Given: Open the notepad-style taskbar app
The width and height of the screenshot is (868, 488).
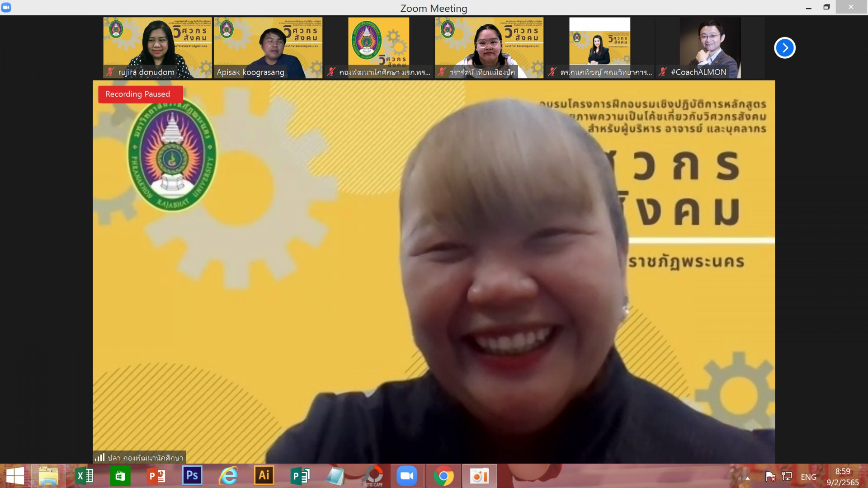Looking at the screenshot, I should point(335,476).
